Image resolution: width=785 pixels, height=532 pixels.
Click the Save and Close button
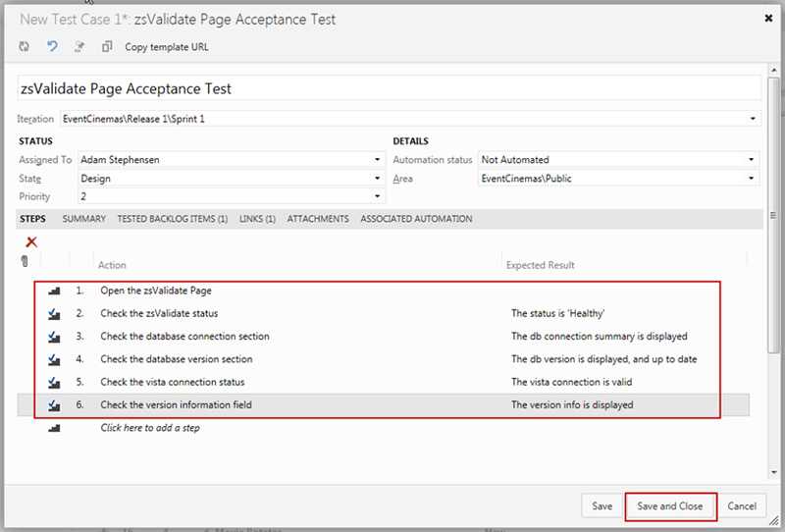coord(670,506)
